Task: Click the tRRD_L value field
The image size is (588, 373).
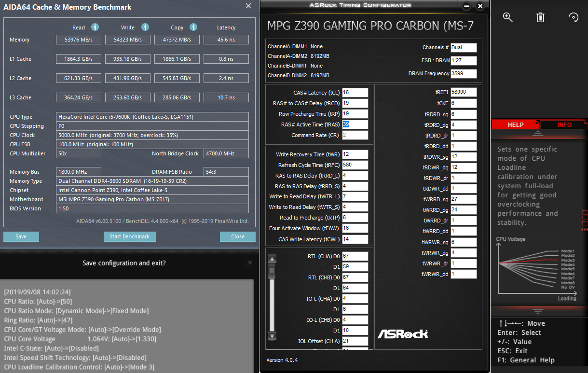Action: [355, 176]
